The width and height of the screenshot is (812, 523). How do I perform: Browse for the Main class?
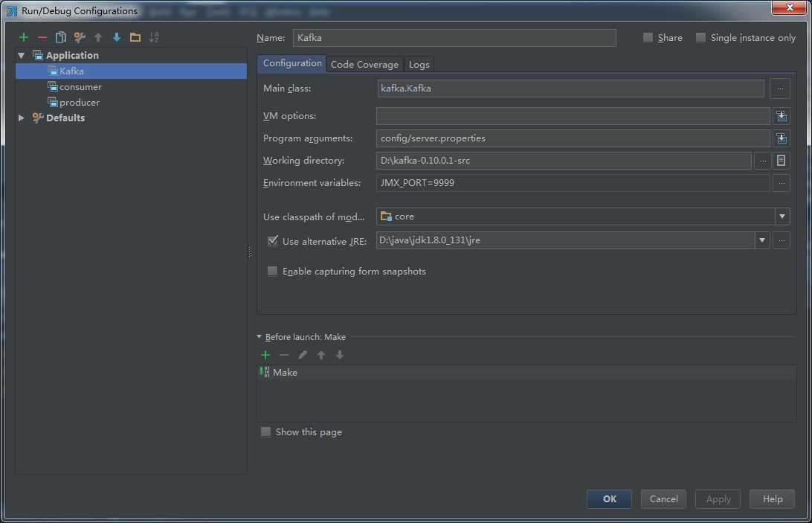[x=780, y=89]
